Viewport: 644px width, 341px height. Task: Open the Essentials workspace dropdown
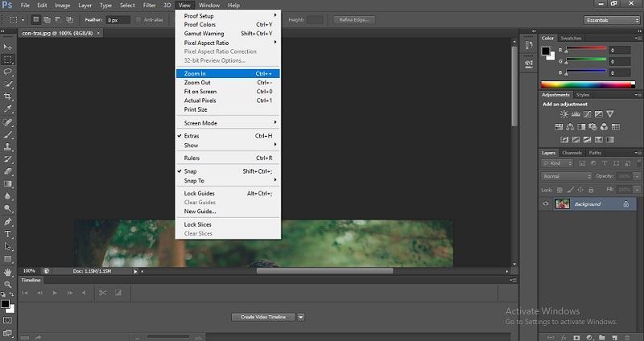click(x=612, y=20)
